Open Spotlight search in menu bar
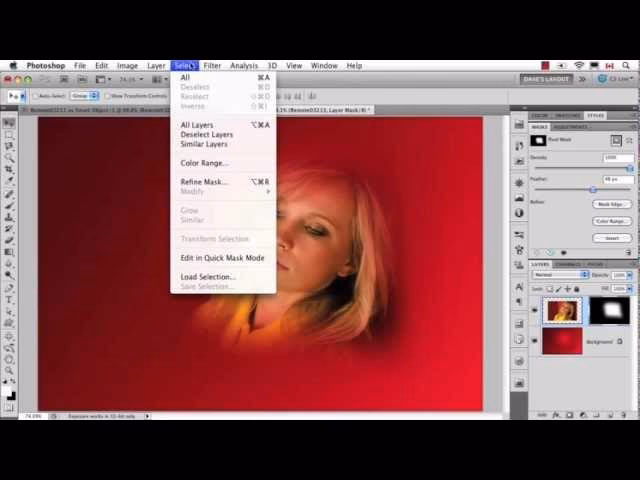640x480 pixels. coord(626,66)
